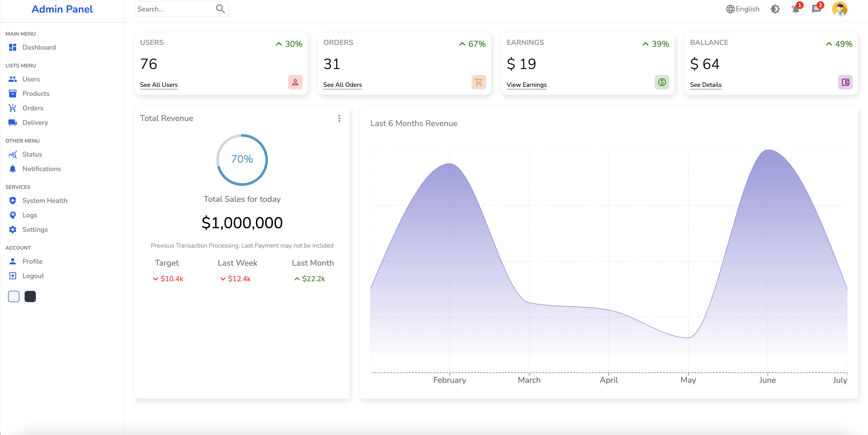Image resolution: width=868 pixels, height=435 pixels.
Task: Open the English language selector
Action: tap(747, 9)
